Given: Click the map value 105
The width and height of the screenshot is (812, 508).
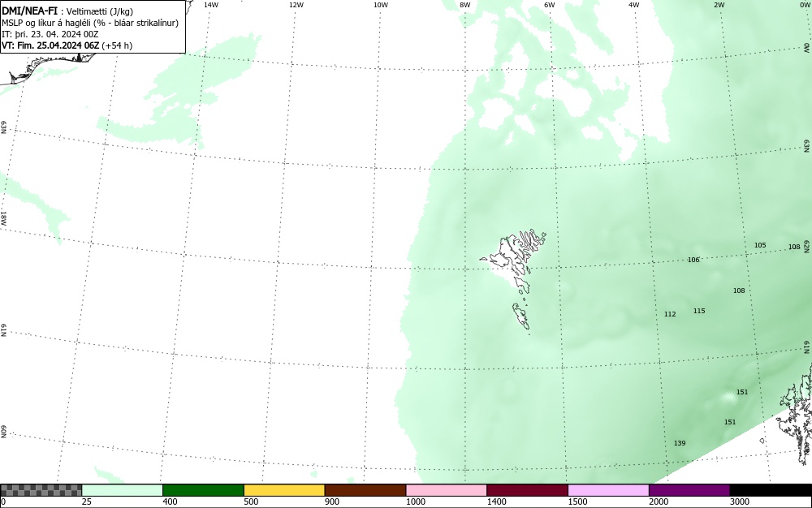Looking at the screenshot, I should (x=760, y=245).
